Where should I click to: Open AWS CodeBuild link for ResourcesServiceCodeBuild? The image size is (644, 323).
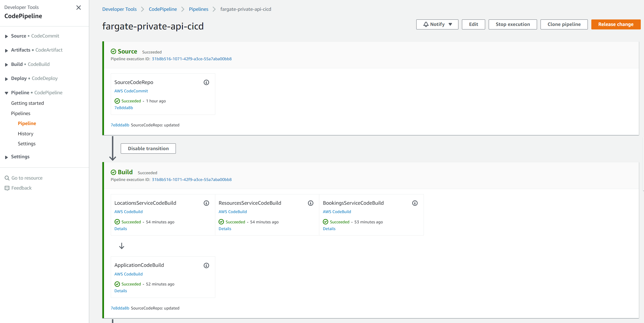[233, 212]
